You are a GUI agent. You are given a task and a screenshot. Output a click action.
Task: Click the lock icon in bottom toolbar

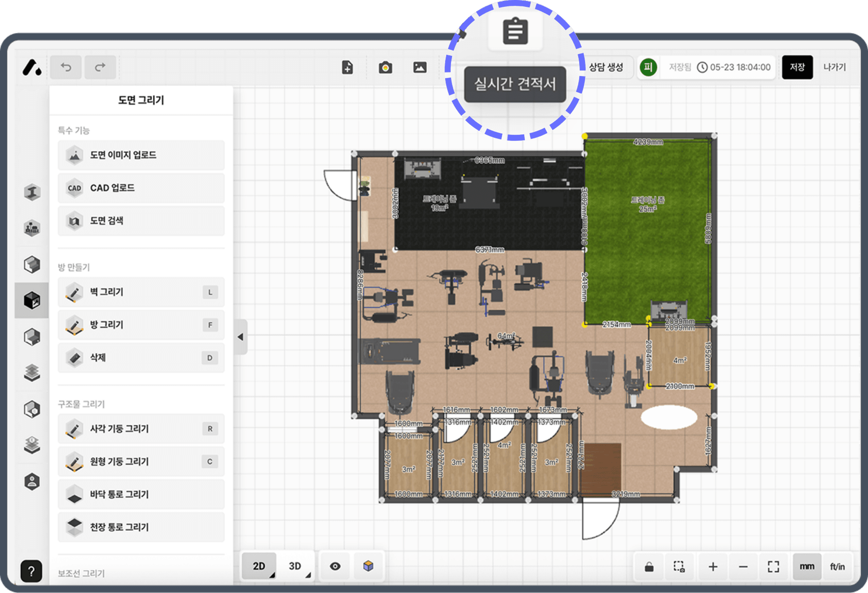point(649,567)
